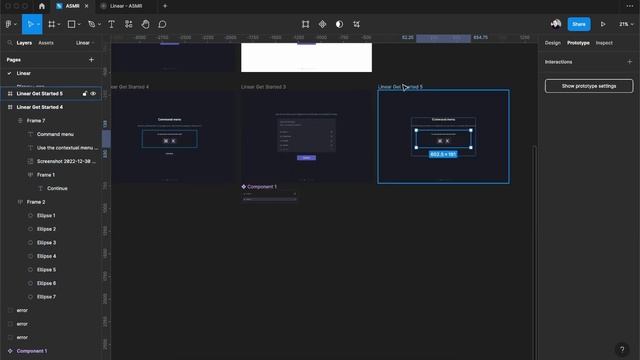Screen dimensions: 640x360
Task: Click the reset-frame icon in center toolbar
Action: point(305,24)
